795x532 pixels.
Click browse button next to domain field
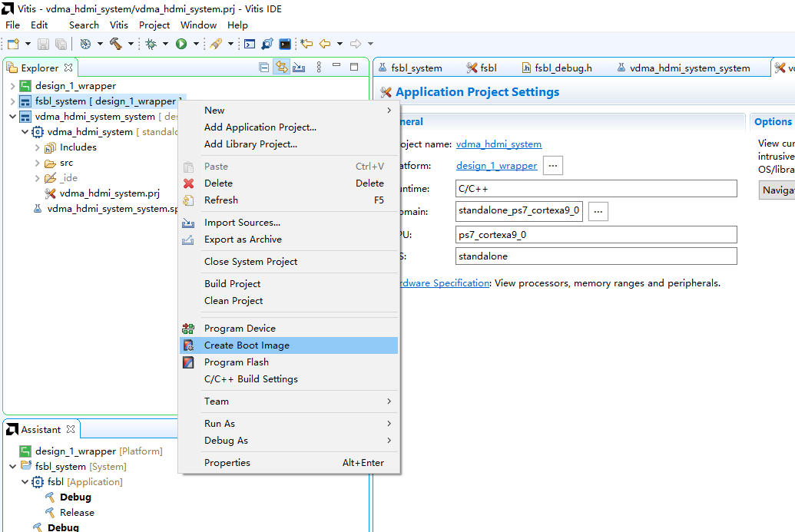pyautogui.click(x=598, y=211)
